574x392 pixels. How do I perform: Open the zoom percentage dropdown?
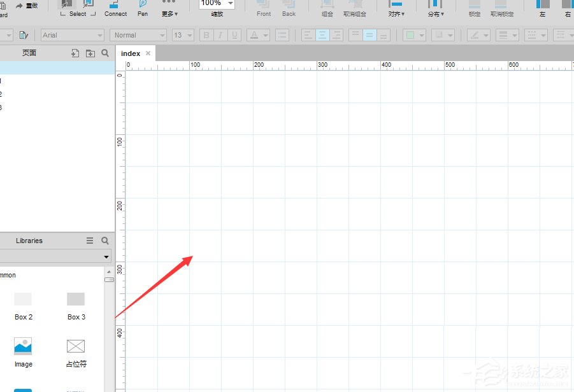tap(231, 3)
